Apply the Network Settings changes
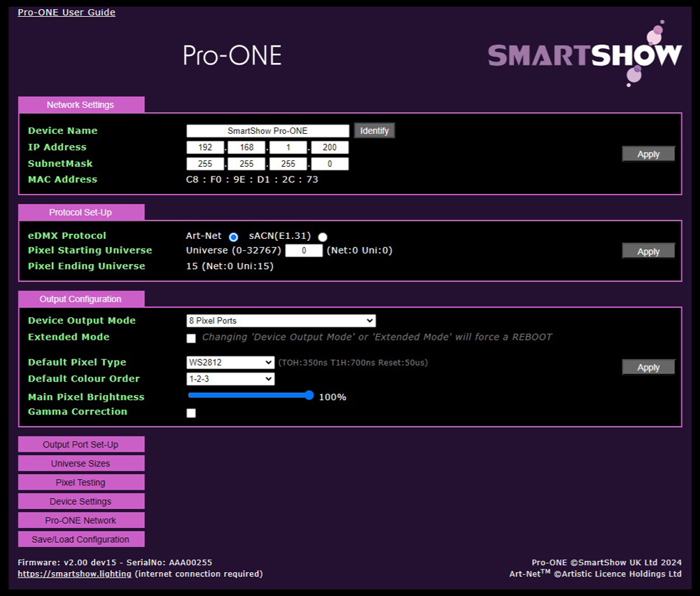Image resolution: width=700 pixels, height=596 pixels. click(648, 154)
